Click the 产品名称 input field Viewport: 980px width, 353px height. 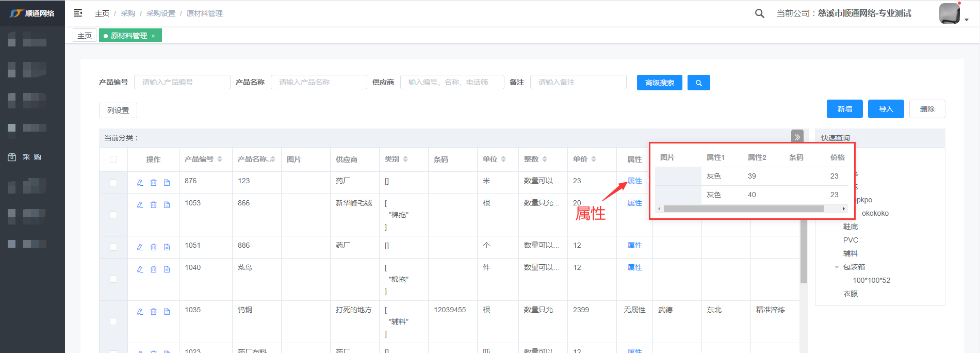pyautogui.click(x=319, y=82)
